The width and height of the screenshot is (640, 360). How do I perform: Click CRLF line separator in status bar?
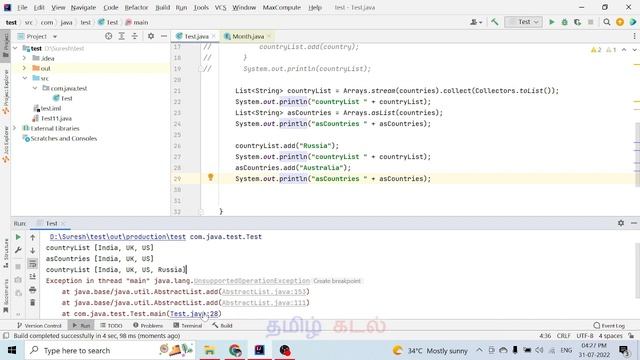coord(564,336)
